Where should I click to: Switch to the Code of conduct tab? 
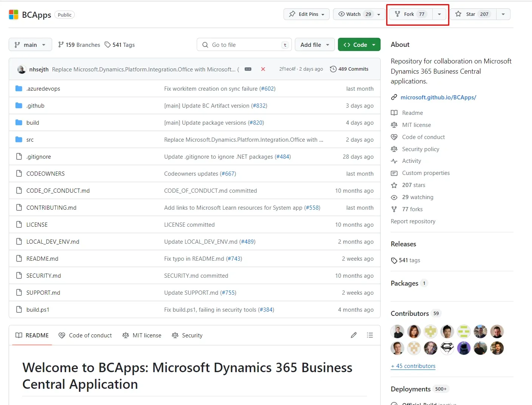[x=85, y=335]
